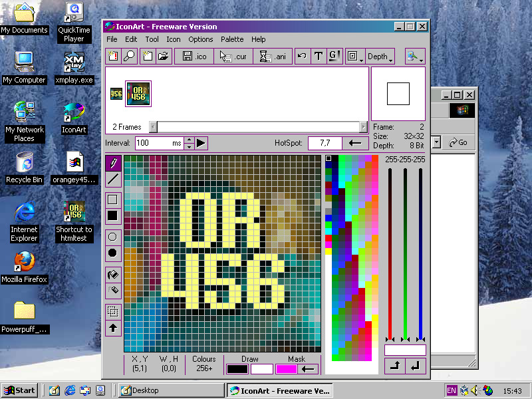
Task: Select the Line tool
Action: [x=113, y=178]
